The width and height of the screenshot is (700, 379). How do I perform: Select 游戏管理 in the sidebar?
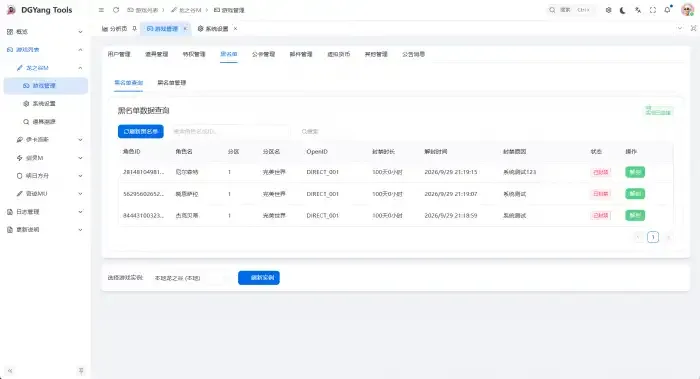point(45,86)
